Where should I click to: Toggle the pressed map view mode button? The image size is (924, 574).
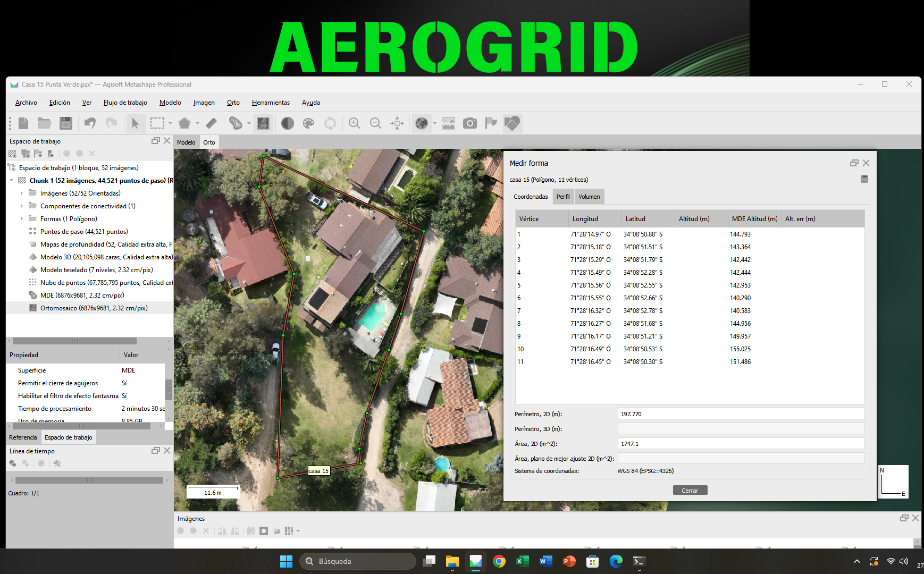coord(263,123)
